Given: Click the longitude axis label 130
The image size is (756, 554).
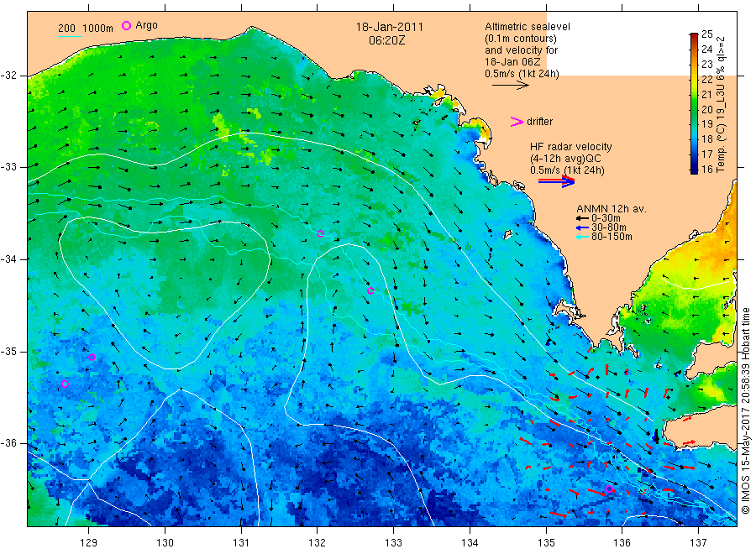Looking at the screenshot, I should point(165,543).
